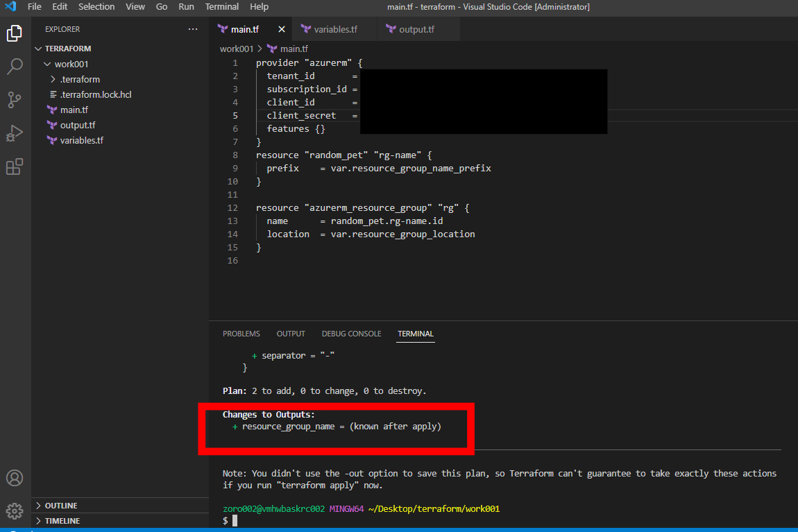Viewport: 798px width, 532px height.
Task: Click the work001 breadcrumb segment
Action: (236, 49)
